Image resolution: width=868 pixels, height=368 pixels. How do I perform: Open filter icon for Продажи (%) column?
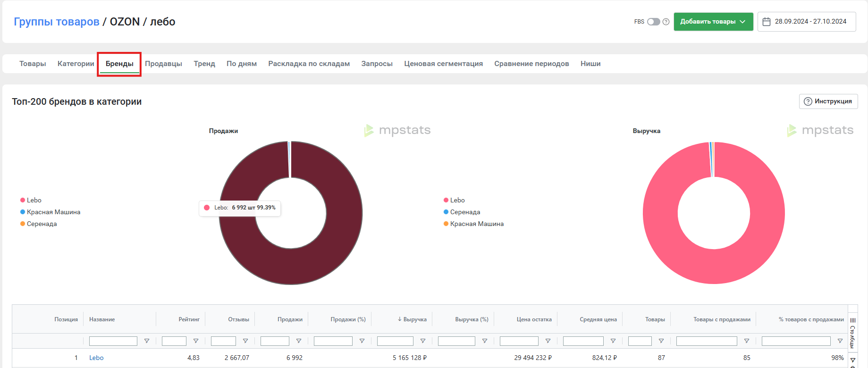coord(362,341)
